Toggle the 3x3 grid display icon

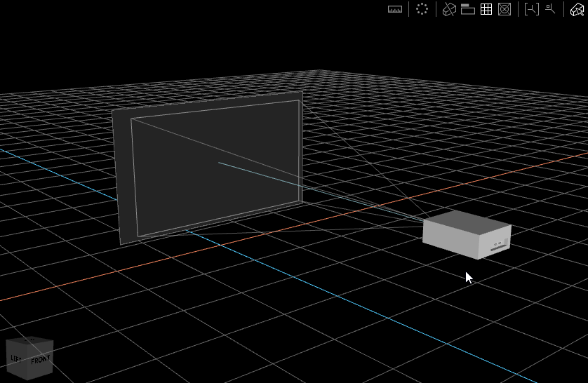pos(486,9)
